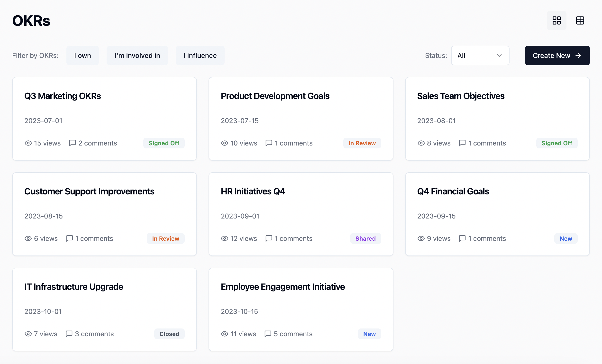
Task: Click the Status dropdown chevron arrow
Action: click(x=499, y=55)
